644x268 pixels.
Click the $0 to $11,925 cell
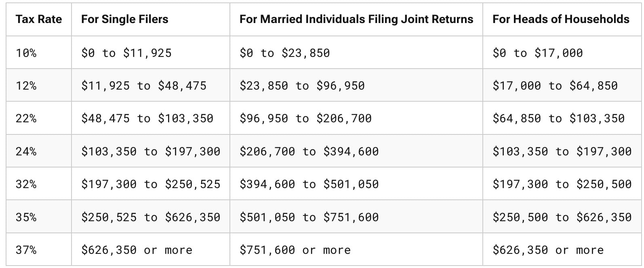(126, 53)
